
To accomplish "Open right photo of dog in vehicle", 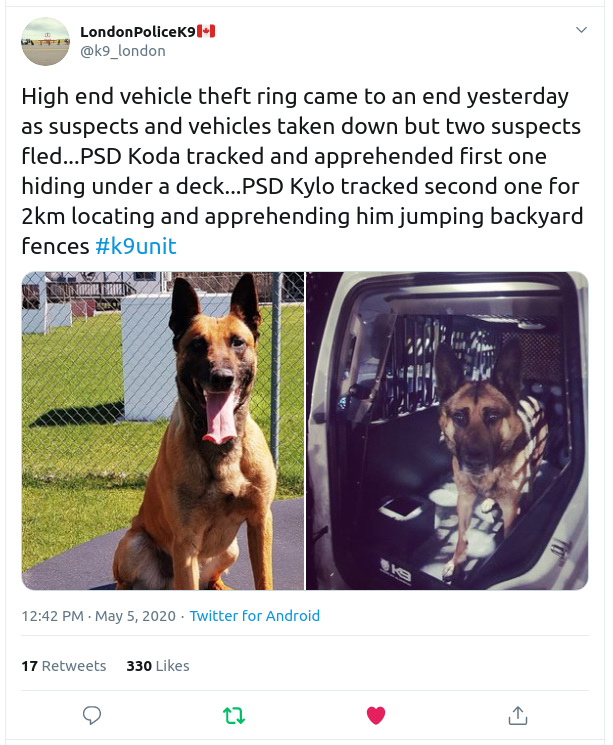I will coord(447,430).
